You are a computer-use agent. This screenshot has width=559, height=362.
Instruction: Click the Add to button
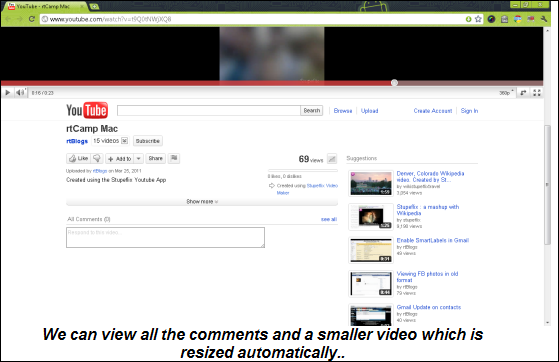[120, 159]
